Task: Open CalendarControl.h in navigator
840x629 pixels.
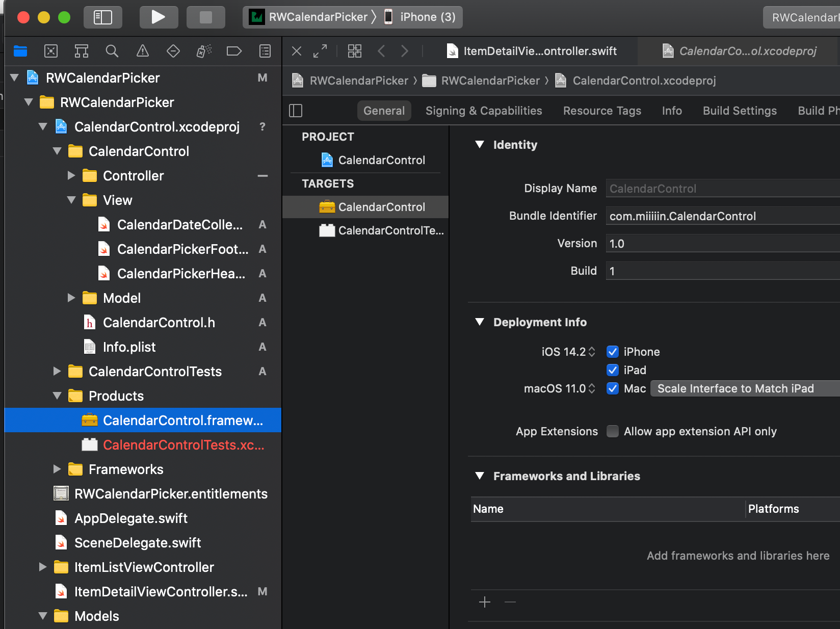Action: [x=159, y=323]
